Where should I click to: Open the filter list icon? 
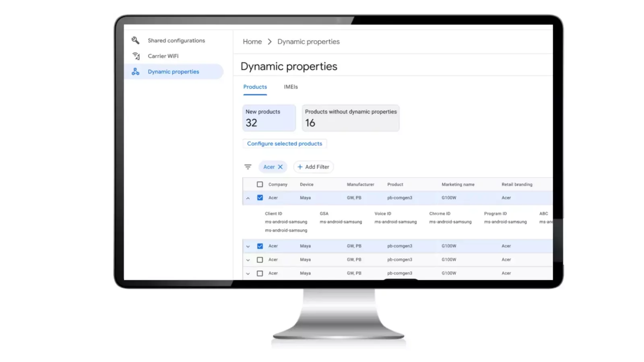click(248, 167)
